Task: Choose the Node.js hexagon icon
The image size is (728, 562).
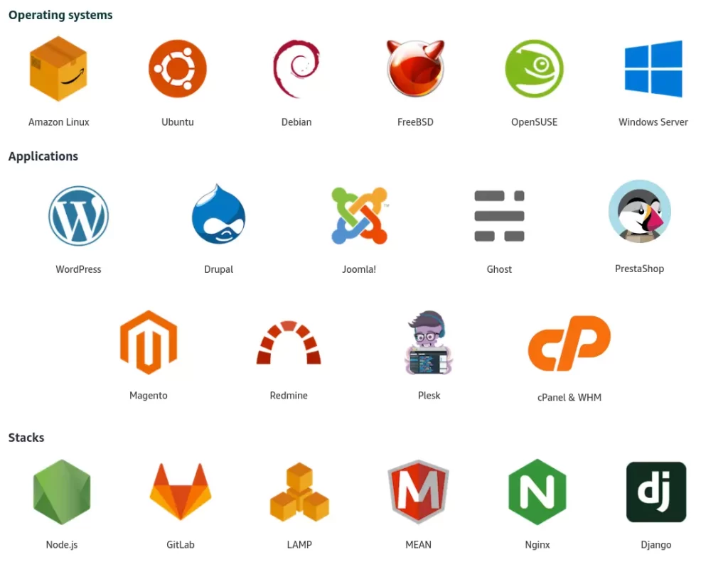Action: (62, 492)
